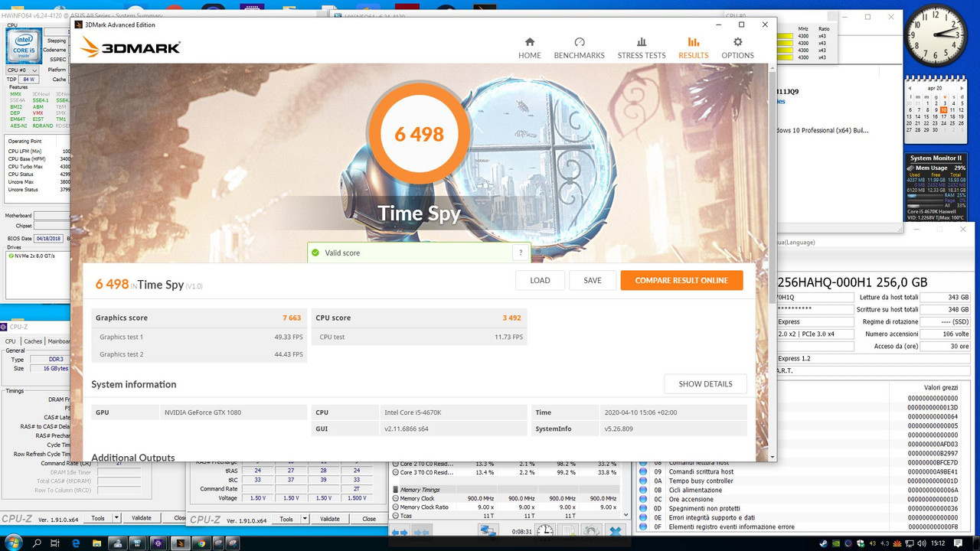This screenshot has width=980, height=551.
Task: Click SHOW DETAILS in System information
Action: pyautogui.click(x=705, y=383)
